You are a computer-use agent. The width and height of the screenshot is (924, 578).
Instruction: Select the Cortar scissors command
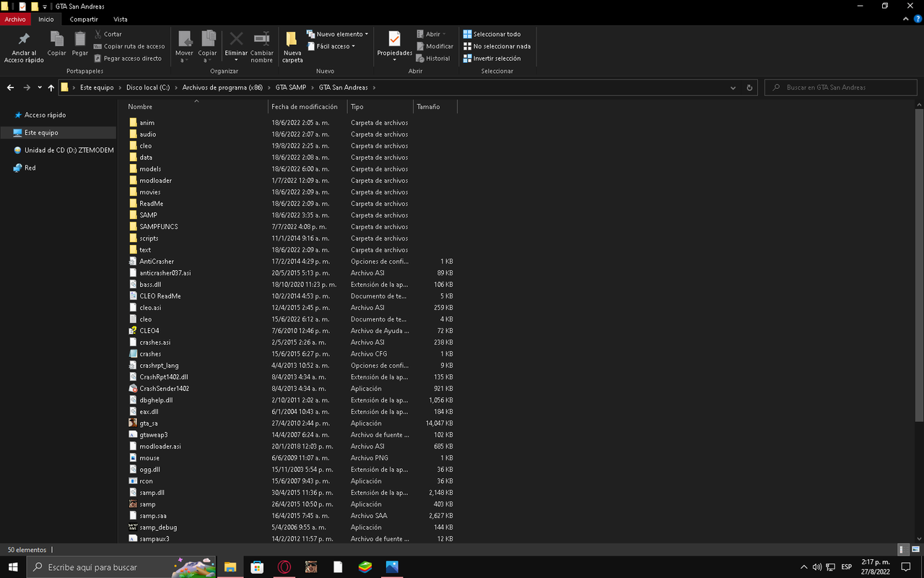[108, 34]
